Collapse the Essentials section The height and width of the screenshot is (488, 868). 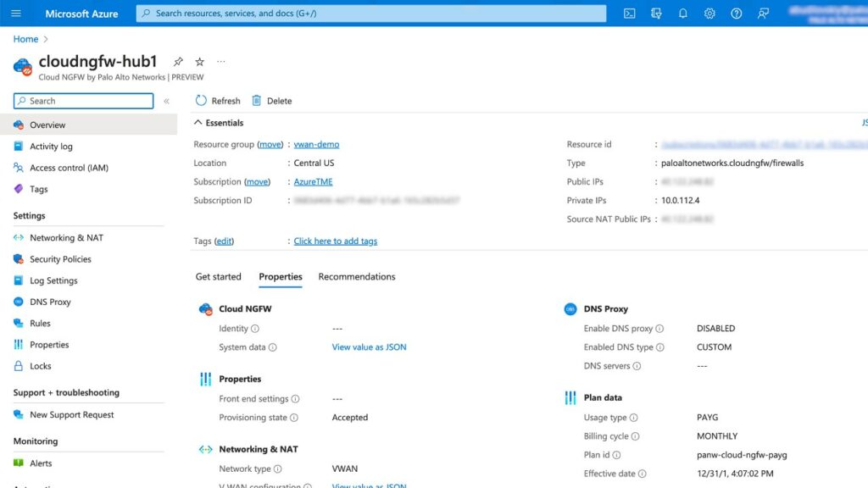[x=197, y=122]
